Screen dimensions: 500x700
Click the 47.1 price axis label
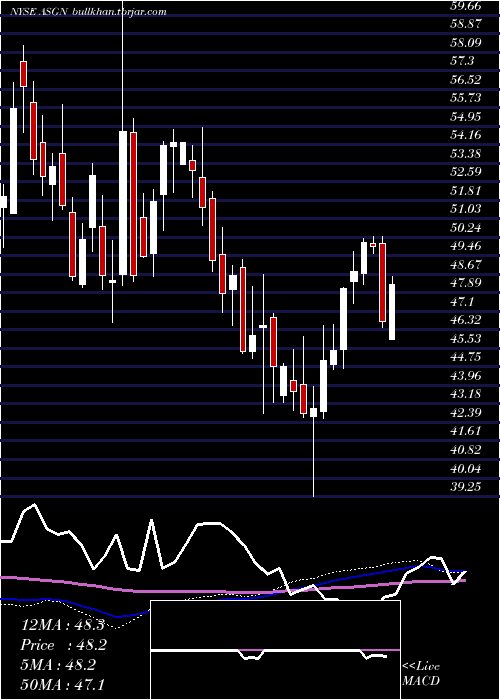tap(462, 302)
